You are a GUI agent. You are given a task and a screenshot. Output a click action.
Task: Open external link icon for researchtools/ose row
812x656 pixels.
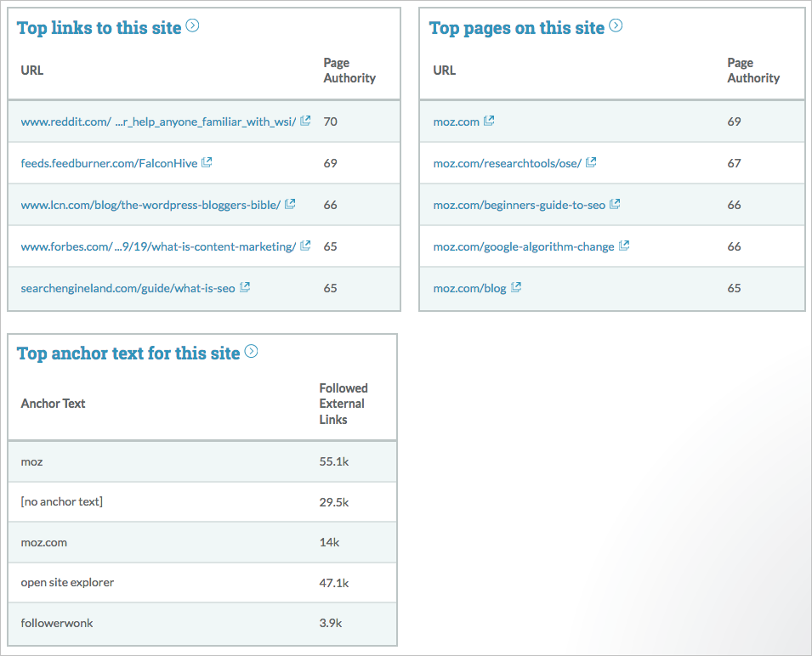[591, 162]
